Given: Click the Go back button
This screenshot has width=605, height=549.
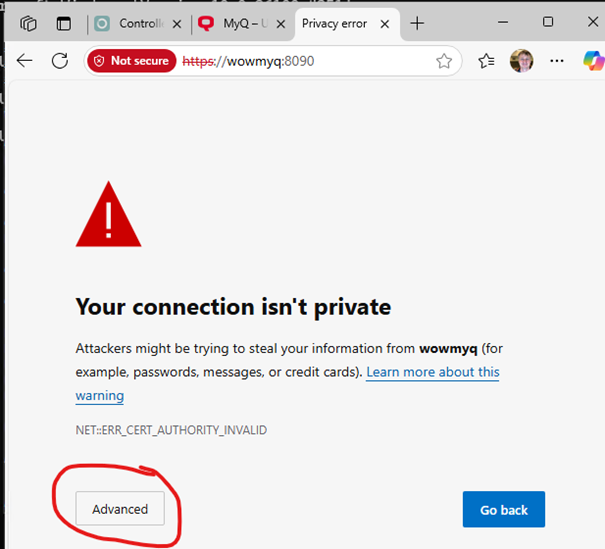Looking at the screenshot, I should click(x=504, y=509).
